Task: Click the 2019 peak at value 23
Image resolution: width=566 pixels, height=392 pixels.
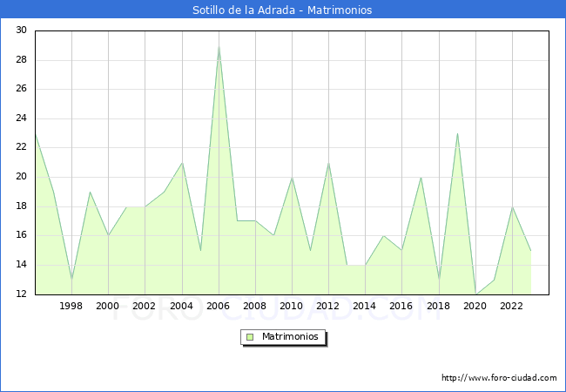Action: pos(457,133)
